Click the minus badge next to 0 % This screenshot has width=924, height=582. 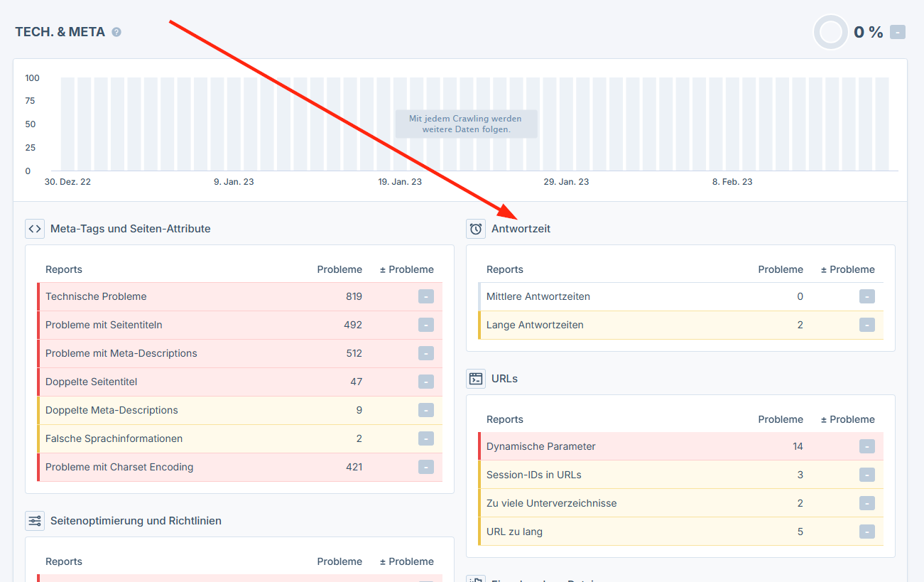coord(898,32)
